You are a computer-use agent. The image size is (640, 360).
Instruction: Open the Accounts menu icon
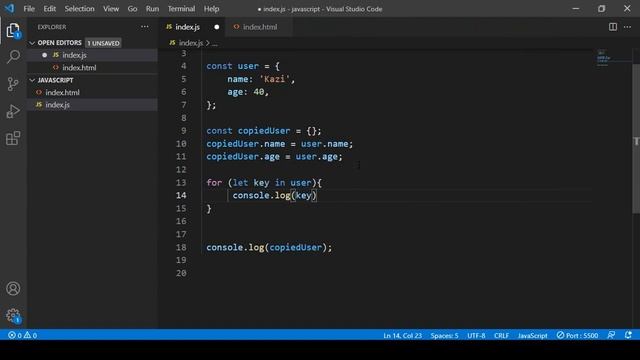pyautogui.click(x=13, y=289)
